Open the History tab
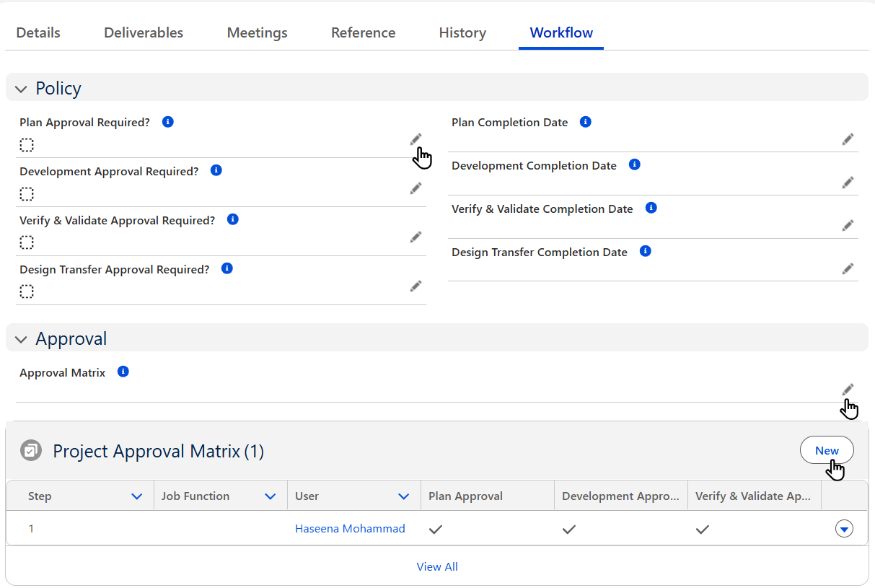The image size is (875, 588). point(462,32)
